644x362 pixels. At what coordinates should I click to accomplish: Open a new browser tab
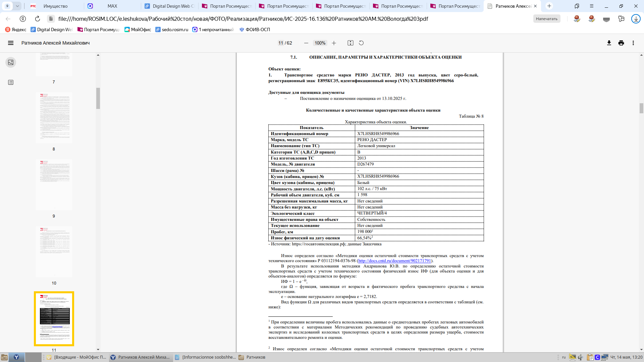point(549,6)
